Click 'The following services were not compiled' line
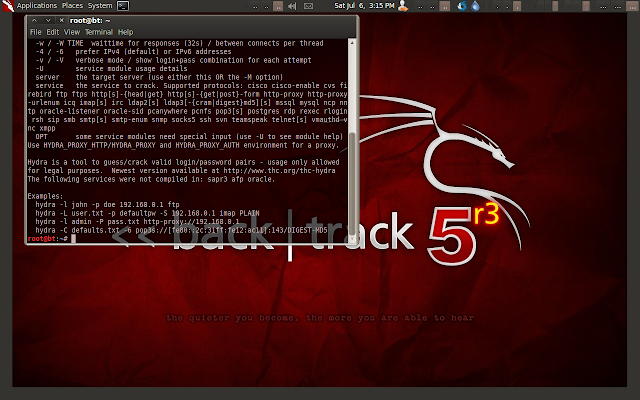The image size is (640, 400). (151, 179)
